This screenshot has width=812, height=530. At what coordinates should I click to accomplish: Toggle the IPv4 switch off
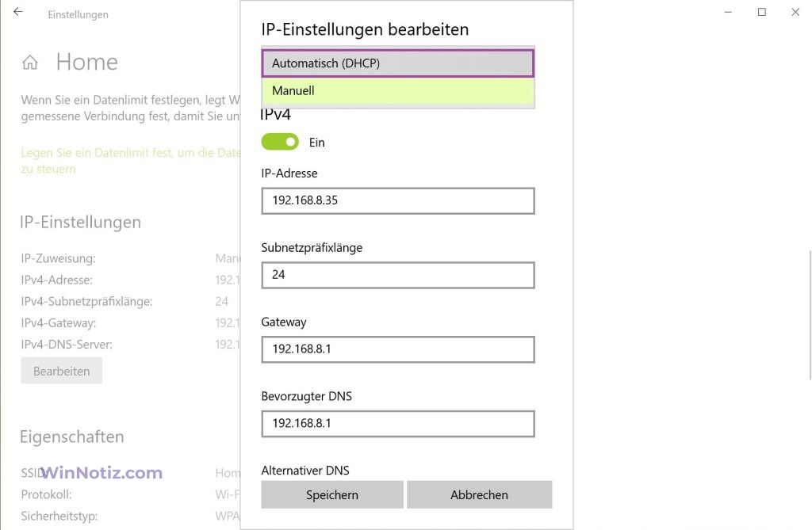pyautogui.click(x=279, y=141)
